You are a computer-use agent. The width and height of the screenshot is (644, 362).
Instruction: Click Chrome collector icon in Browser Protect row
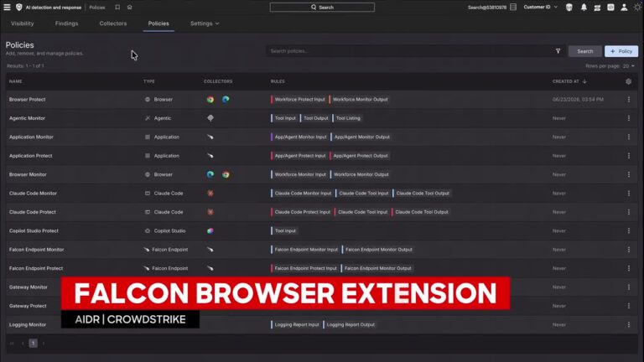pos(210,100)
